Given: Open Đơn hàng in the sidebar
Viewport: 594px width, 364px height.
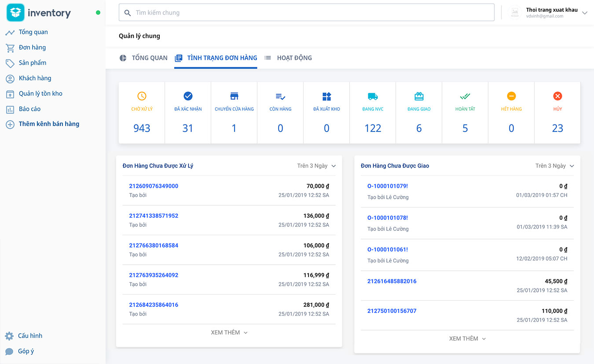Looking at the screenshot, I should [32, 47].
